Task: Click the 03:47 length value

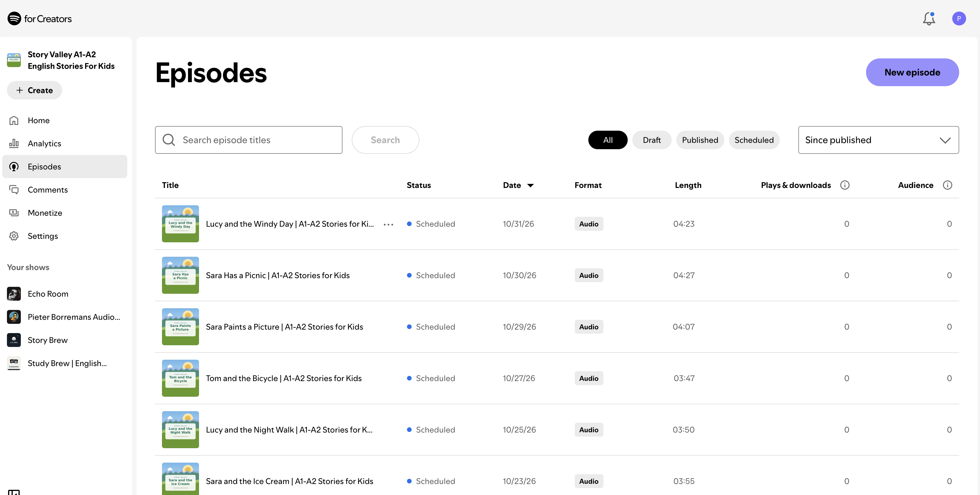Action: pos(684,378)
